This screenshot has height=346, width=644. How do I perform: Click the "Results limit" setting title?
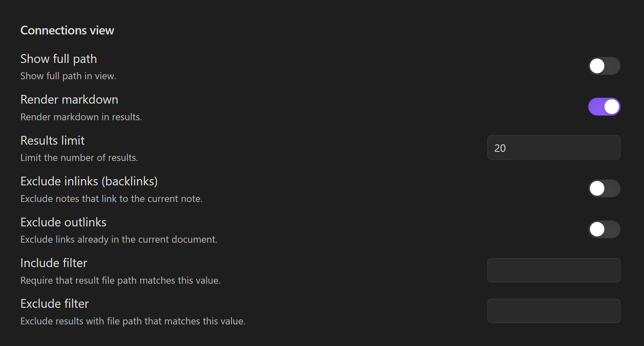[x=53, y=141]
